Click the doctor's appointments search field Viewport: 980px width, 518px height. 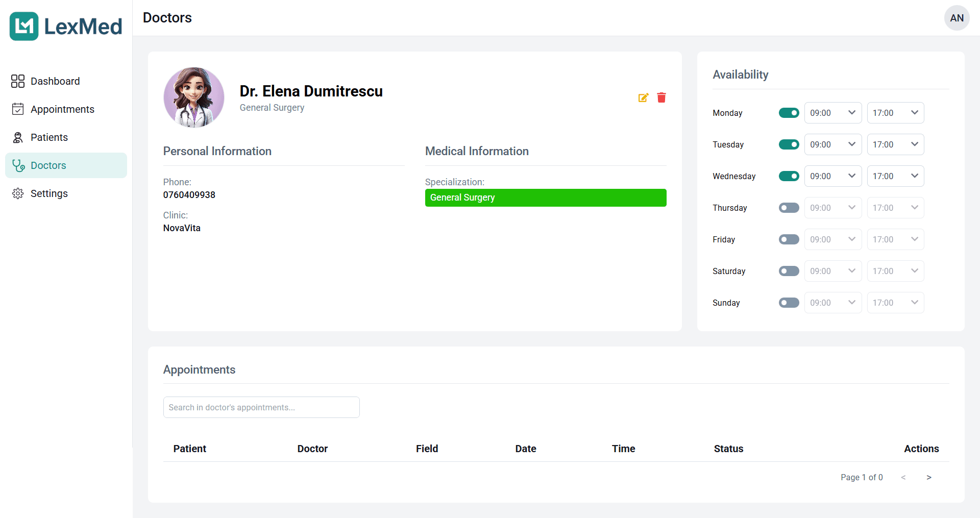point(261,407)
